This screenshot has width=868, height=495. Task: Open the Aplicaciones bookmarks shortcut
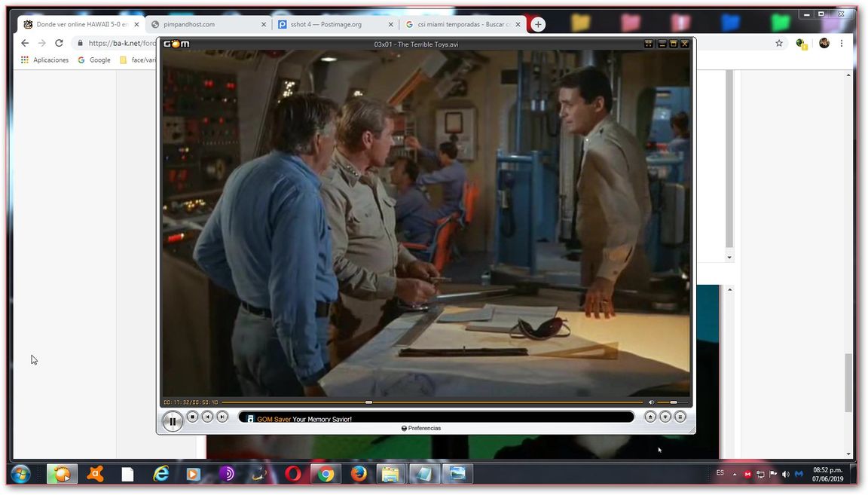coord(45,60)
